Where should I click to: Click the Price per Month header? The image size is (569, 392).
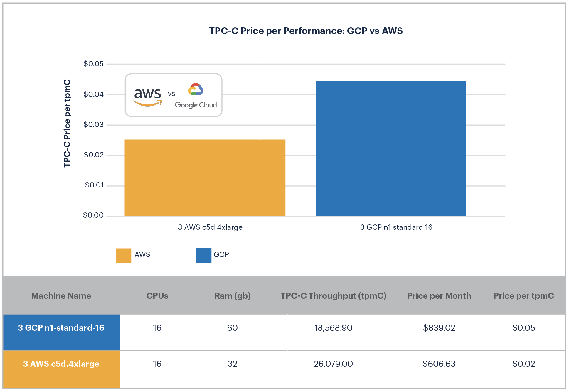[439, 296]
